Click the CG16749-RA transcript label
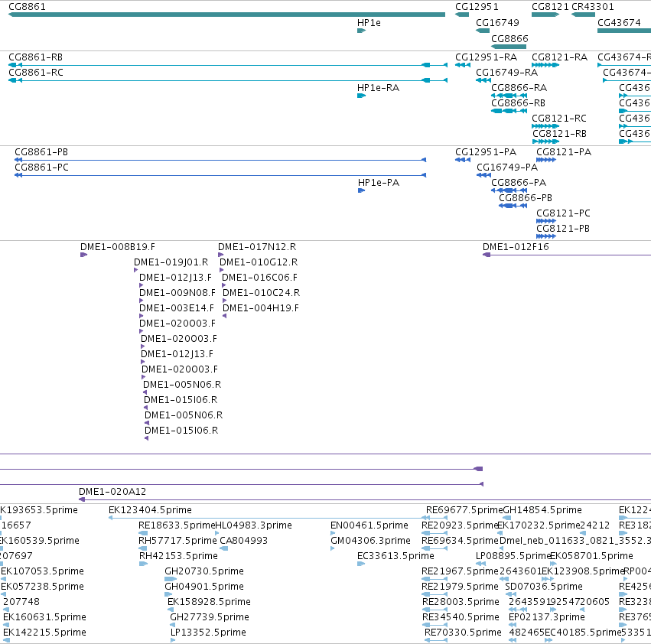Screen dimensions: 651x644 [507, 73]
